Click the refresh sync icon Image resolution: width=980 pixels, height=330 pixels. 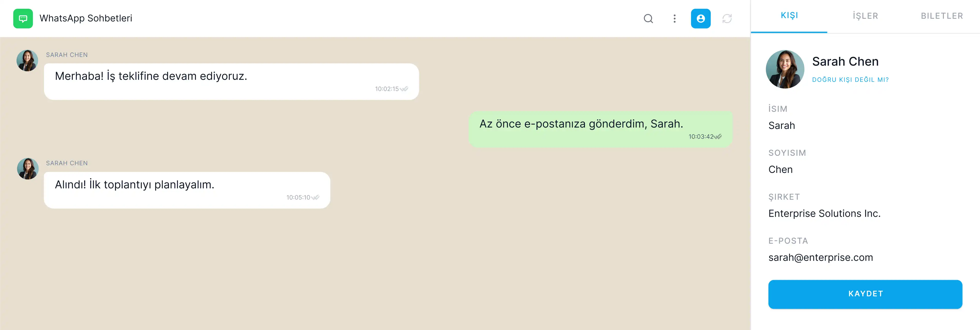coord(727,19)
